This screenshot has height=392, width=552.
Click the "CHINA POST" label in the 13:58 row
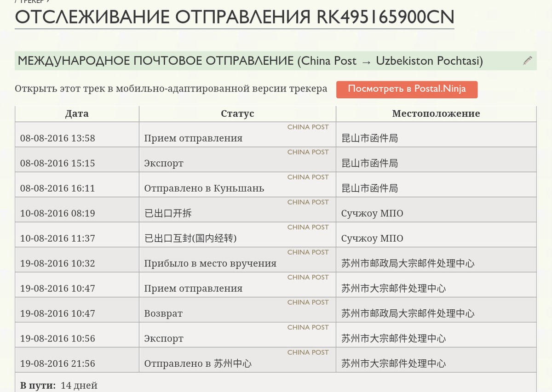click(x=308, y=127)
